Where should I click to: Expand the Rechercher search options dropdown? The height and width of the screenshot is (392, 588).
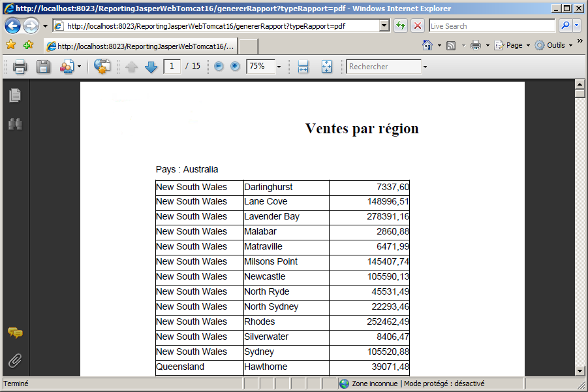(x=426, y=67)
